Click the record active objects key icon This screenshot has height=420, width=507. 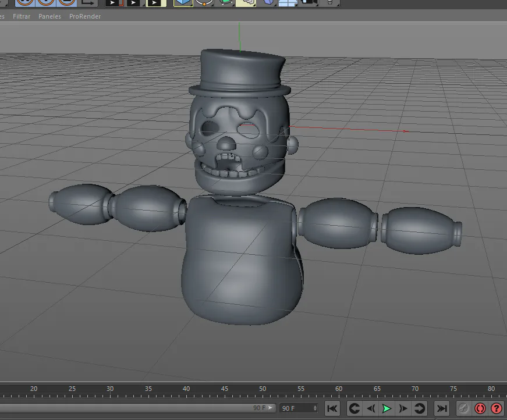464,408
